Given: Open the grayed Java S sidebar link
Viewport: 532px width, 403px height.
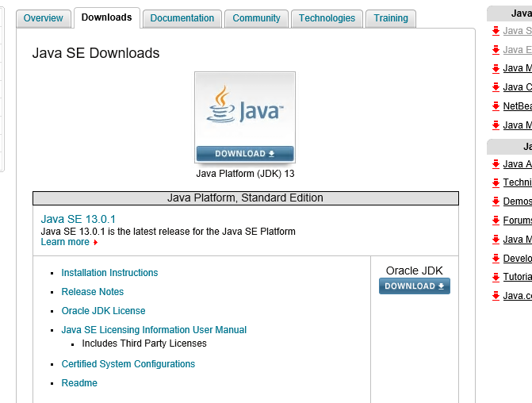Looking at the screenshot, I should (518, 31).
